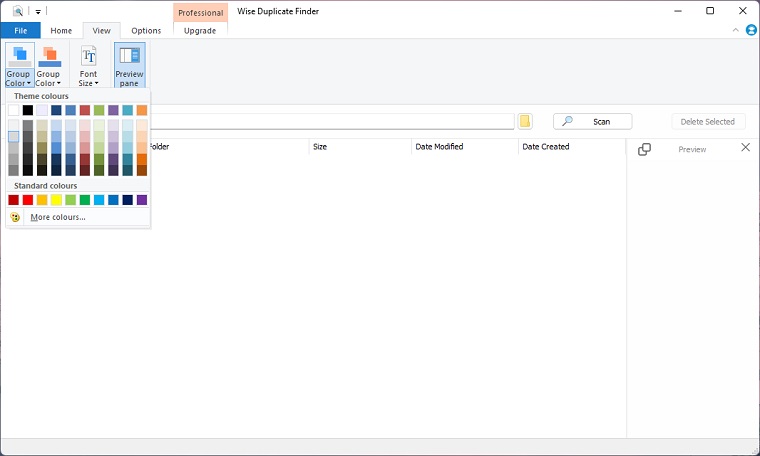Open the File menu

(x=20, y=31)
